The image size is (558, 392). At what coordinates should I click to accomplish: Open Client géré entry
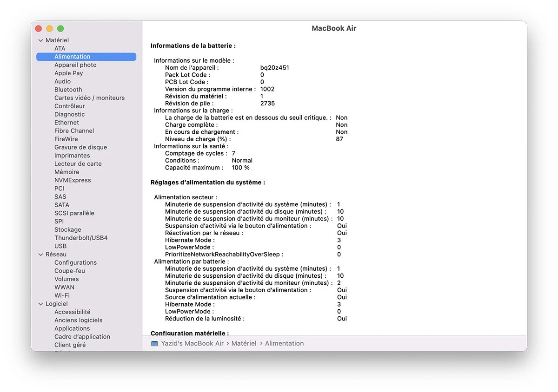click(x=70, y=345)
